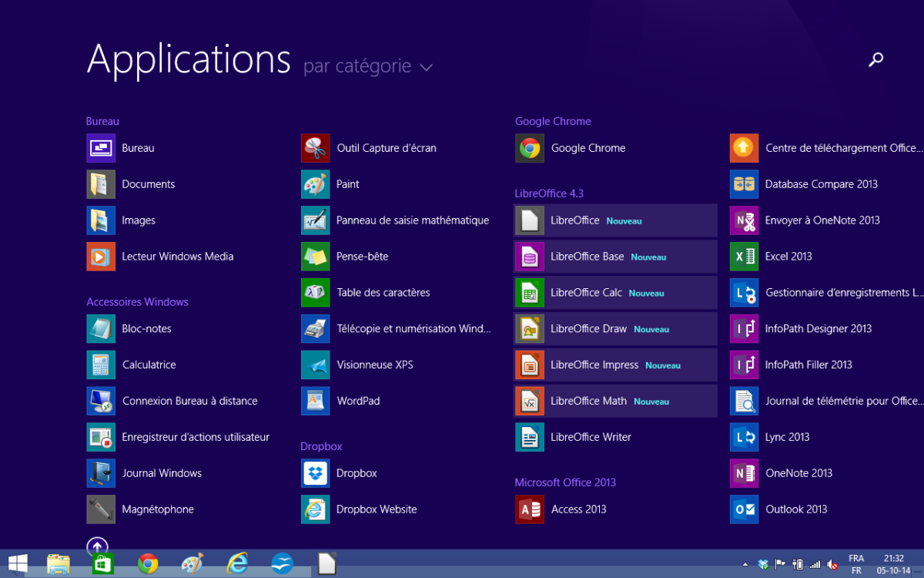Launch LibreOffice Base

pyautogui.click(x=616, y=257)
